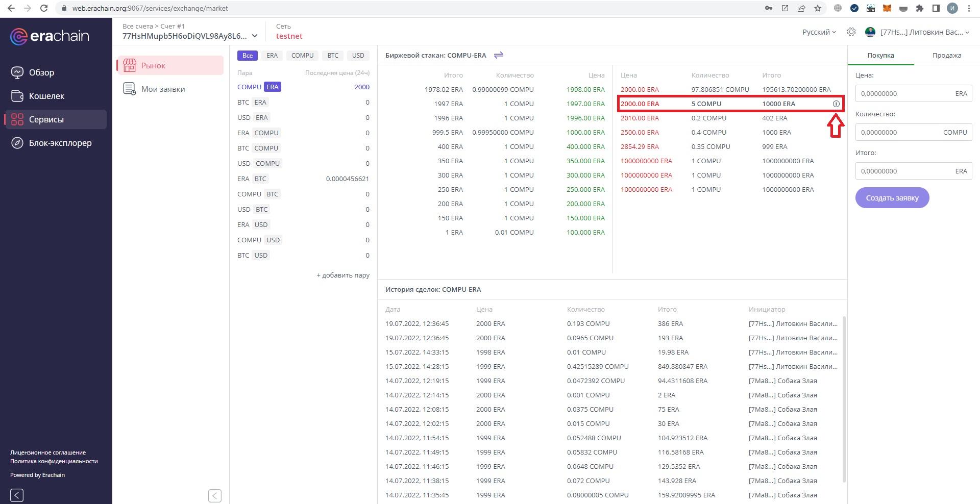Image resolution: width=980 pixels, height=504 pixels.
Task: Open the Русский language dropdown
Action: click(819, 32)
